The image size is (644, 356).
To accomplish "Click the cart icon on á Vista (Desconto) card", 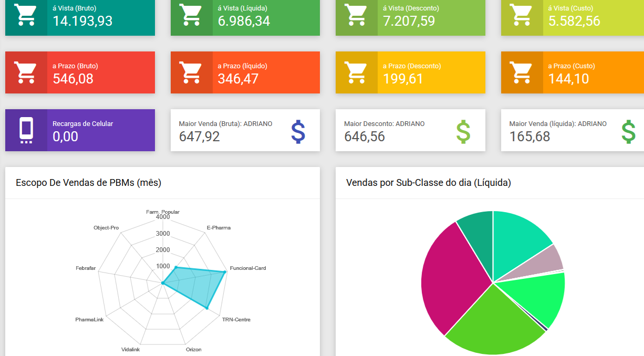I will pyautogui.click(x=356, y=15).
